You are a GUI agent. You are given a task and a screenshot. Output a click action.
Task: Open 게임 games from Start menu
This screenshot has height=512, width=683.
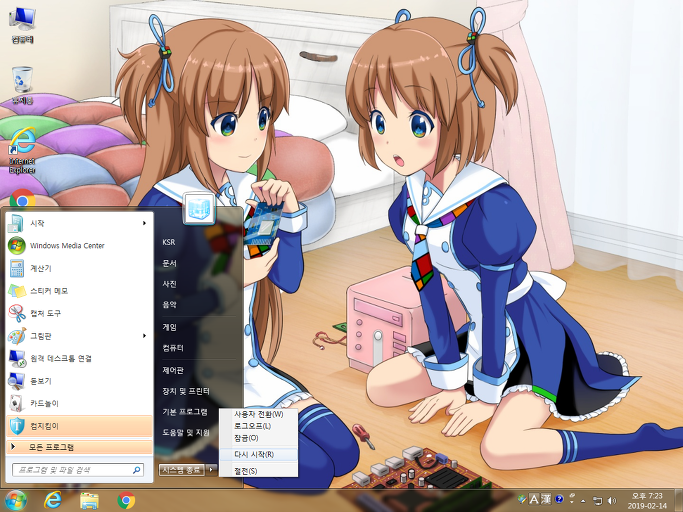click(x=169, y=327)
